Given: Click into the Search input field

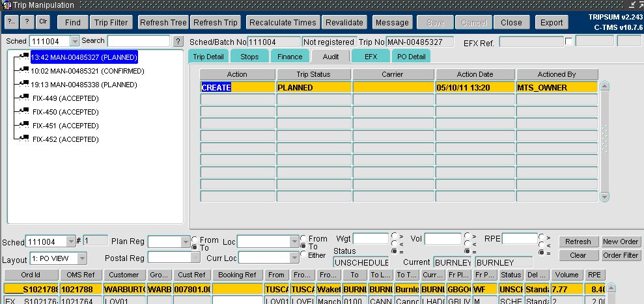Looking at the screenshot, I should [x=139, y=41].
